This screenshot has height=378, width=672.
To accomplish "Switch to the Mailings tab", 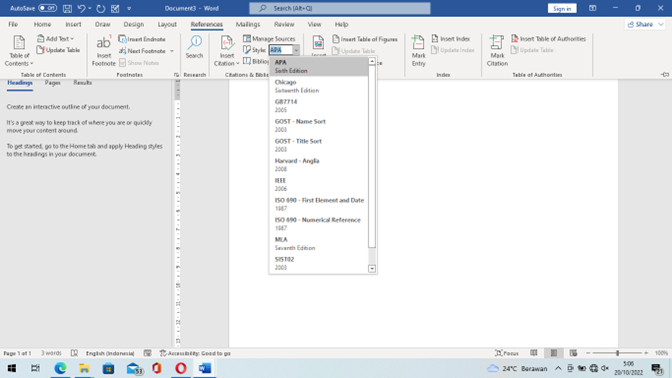I will 248,24.
